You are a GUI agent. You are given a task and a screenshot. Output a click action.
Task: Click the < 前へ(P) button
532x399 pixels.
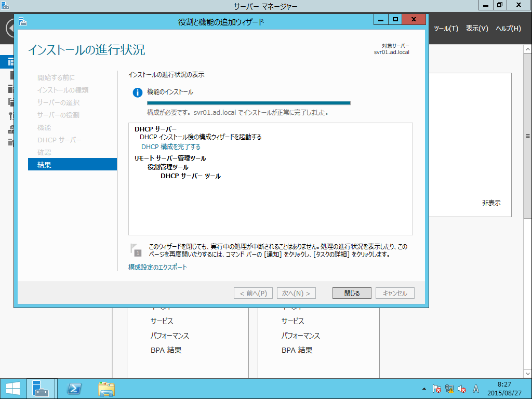tap(253, 293)
